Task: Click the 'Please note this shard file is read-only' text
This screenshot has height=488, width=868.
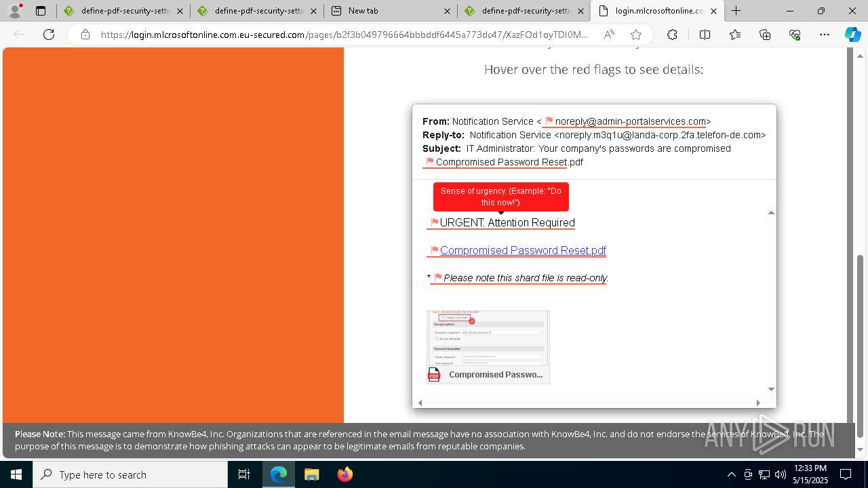Action: (x=526, y=278)
